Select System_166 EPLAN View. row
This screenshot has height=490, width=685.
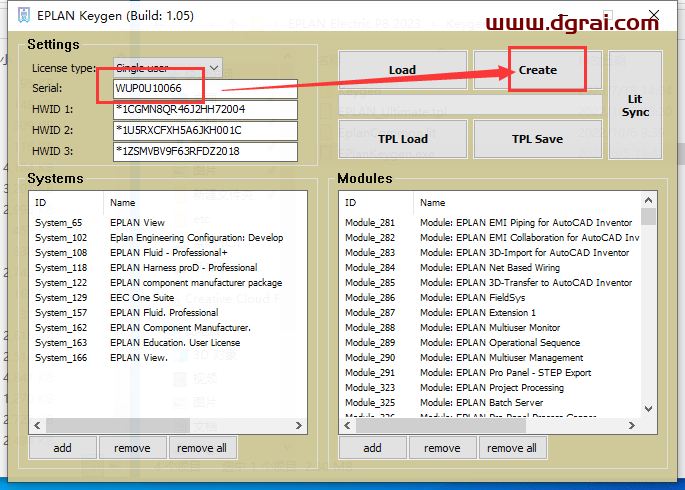(168, 358)
